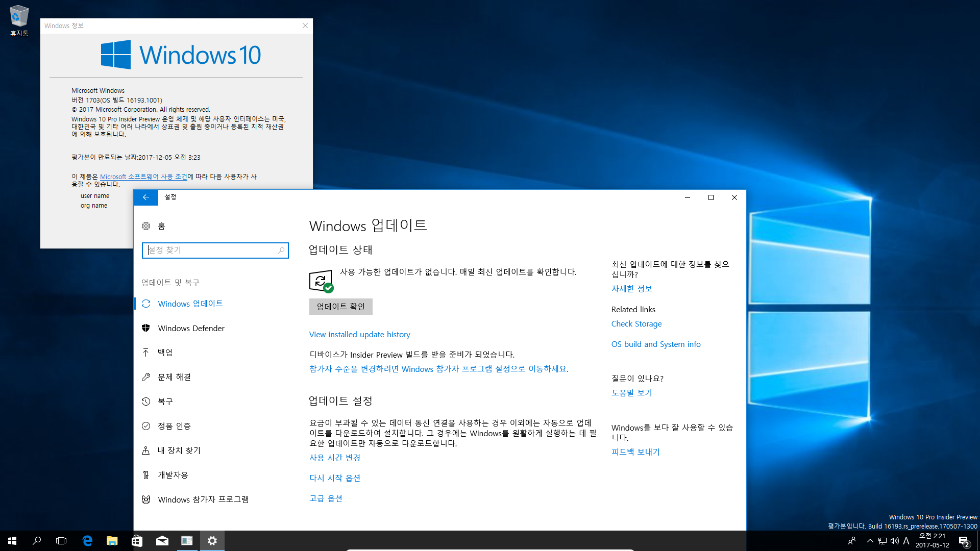Screen dimensions: 980x551
Task: Open 도움말 보기 link
Action: [x=632, y=393]
